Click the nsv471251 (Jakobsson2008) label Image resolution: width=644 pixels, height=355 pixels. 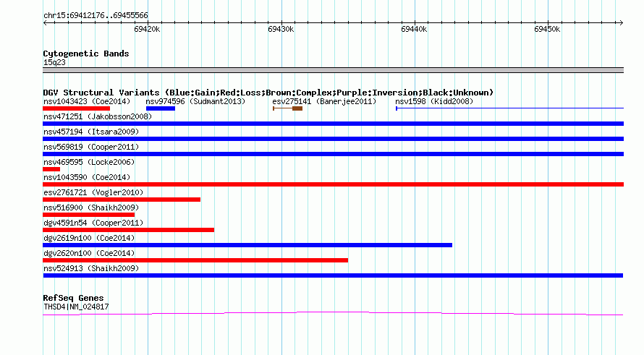pyautogui.click(x=98, y=116)
